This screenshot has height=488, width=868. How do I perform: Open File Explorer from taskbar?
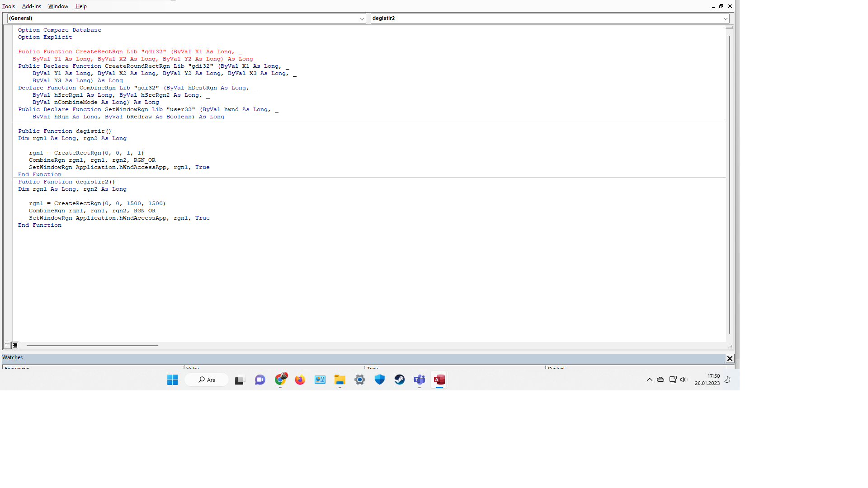[x=340, y=380]
